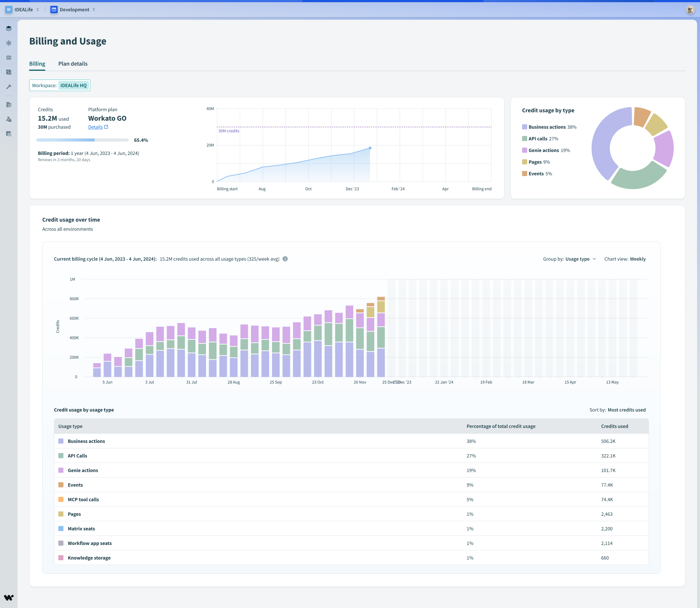Click the credits used 65.4% progress bar
The width and height of the screenshot is (700, 608).
click(82, 140)
